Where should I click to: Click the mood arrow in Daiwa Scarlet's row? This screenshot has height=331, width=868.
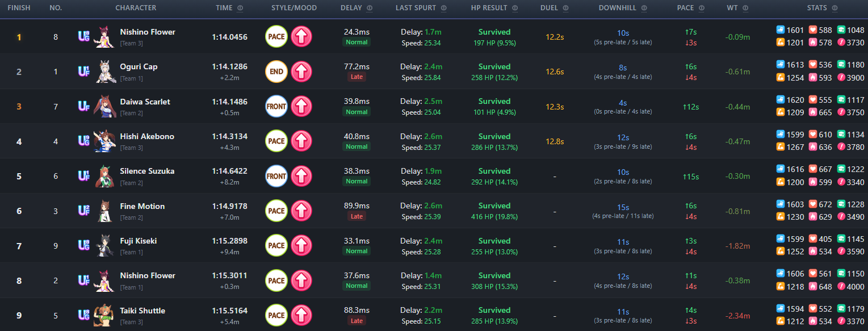pos(301,106)
